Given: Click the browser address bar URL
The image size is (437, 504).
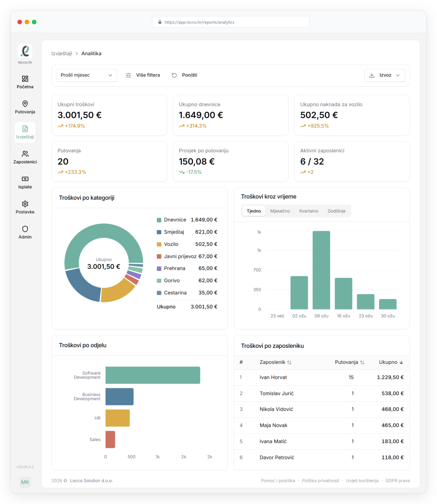Looking at the screenshot, I should [199, 22].
